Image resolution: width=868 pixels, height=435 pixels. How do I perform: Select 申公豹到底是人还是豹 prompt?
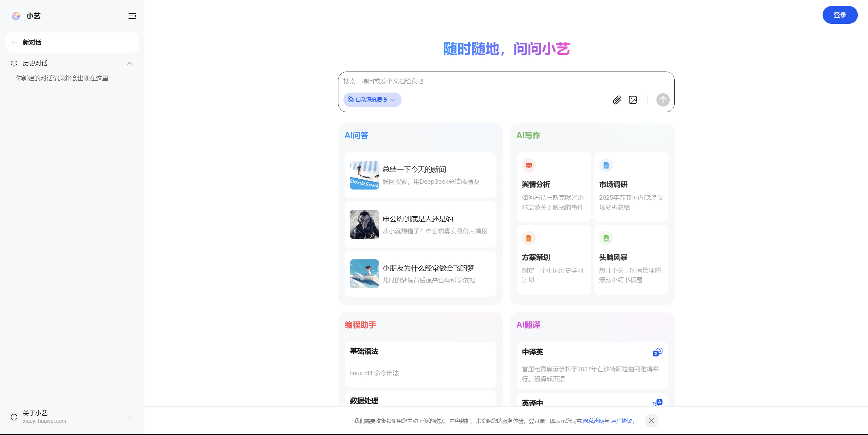tap(418, 219)
